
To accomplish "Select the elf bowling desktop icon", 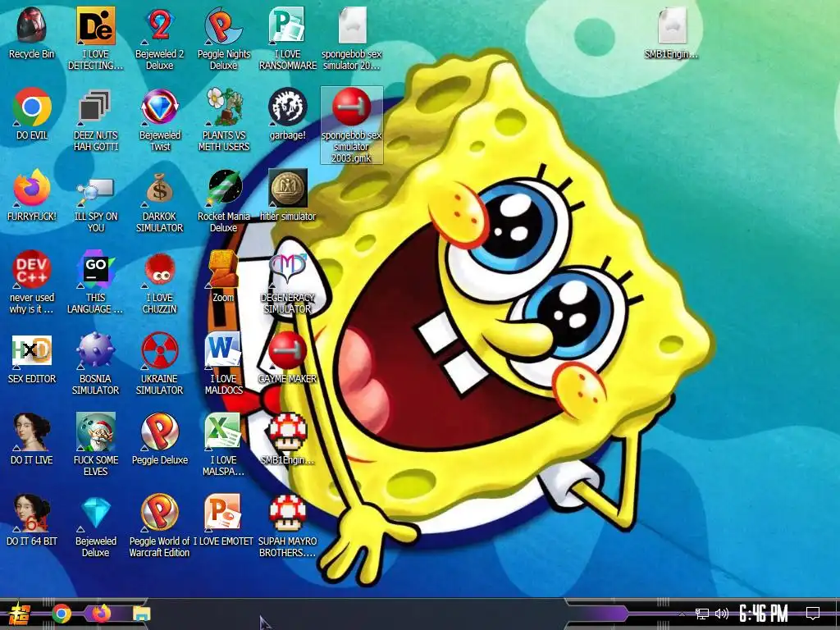I will (96, 431).
